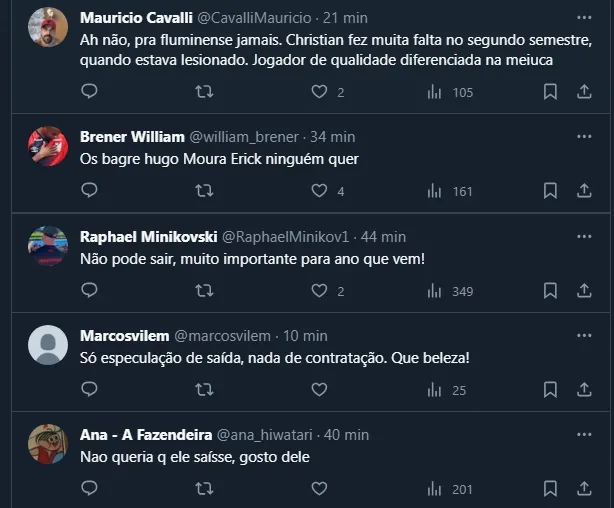Open the 44 min timestamp link

pyautogui.click(x=383, y=237)
